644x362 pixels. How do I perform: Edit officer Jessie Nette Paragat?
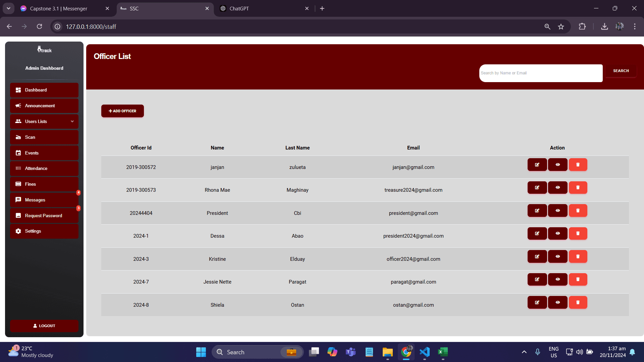click(x=537, y=280)
